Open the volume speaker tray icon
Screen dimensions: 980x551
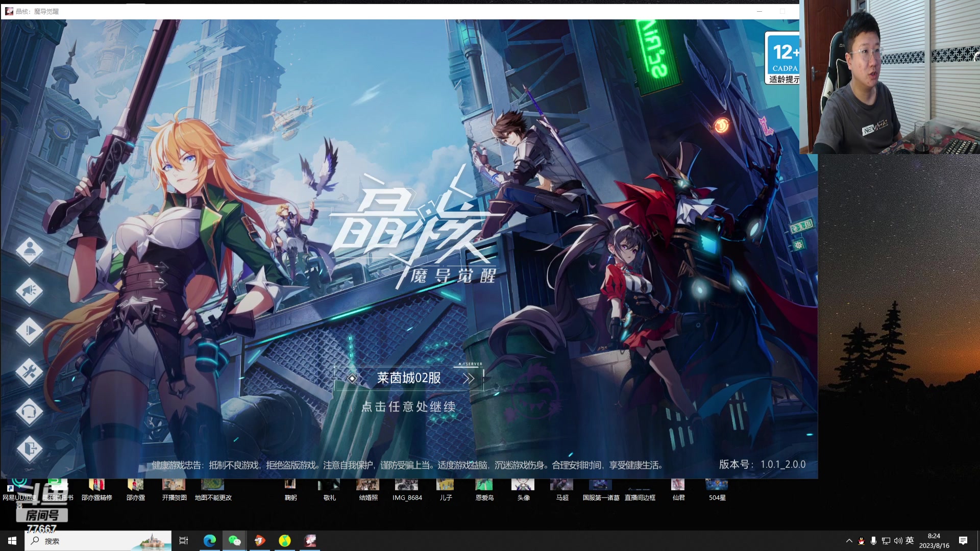[898, 541]
